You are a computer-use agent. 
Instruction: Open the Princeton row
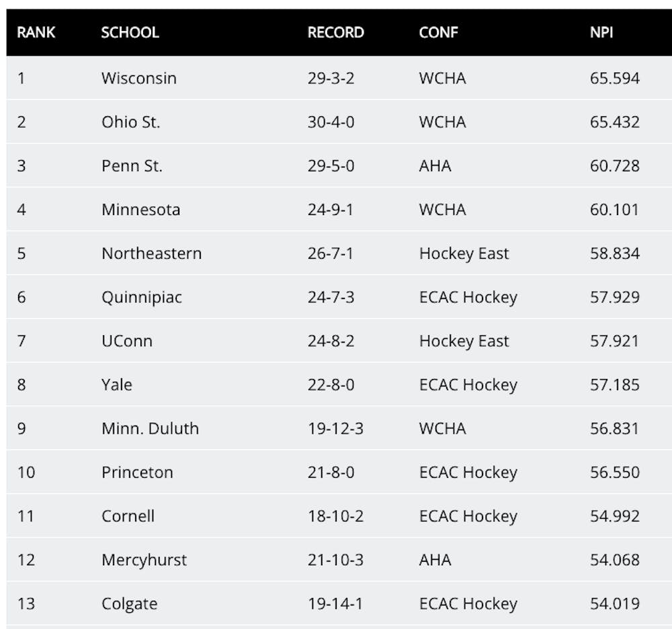point(137,472)
